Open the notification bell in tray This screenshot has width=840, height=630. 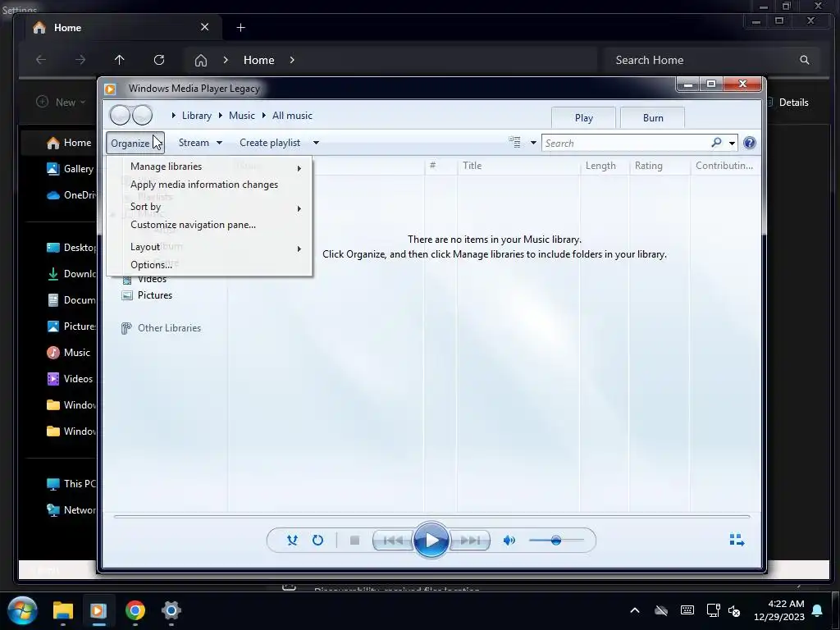(818, 610)
